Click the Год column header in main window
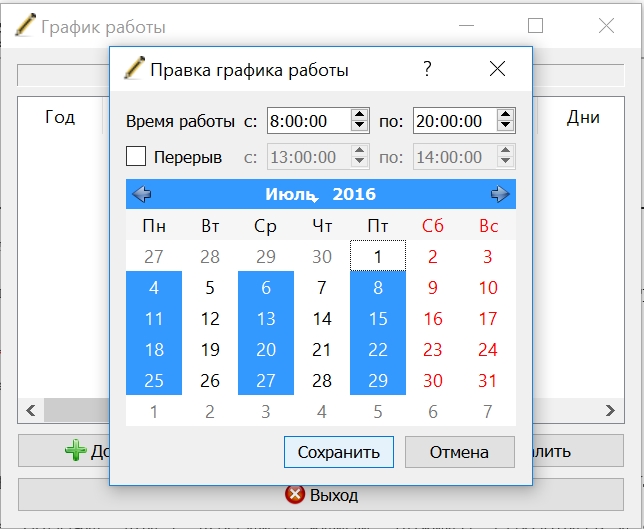644x529 pixels. click(x=60, y=117)
